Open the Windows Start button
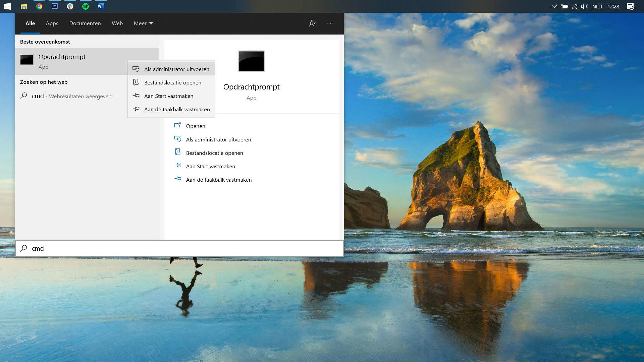This screenshot has width=644, height=362. pyautogui.click(x=7, y=6)
